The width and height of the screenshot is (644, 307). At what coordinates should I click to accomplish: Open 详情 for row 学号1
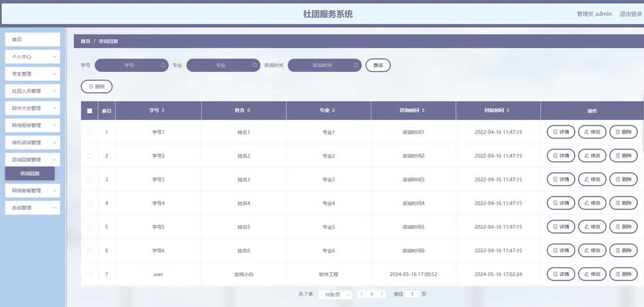561,132
